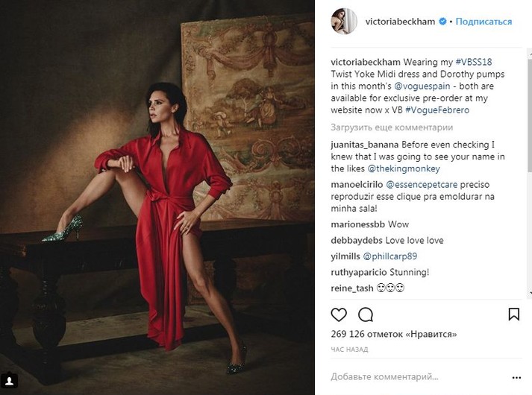Viewport: 532px width, 395px height.
Task: Open victoriabeckham profile avatar
Action: point(344,22)
